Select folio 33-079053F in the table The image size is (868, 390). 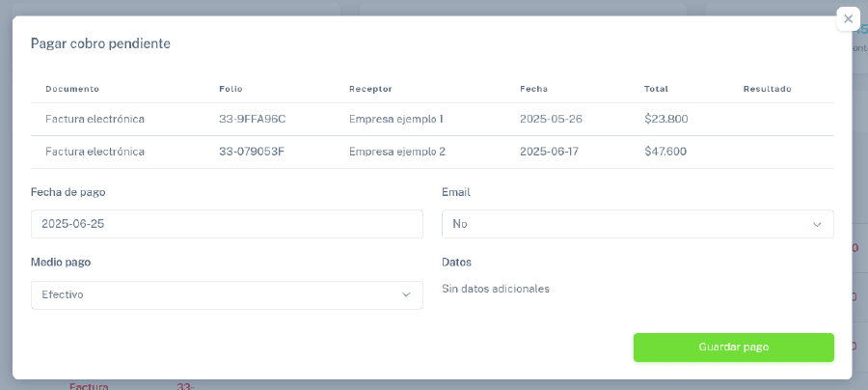pyautogui.click(x=252, y=152)
